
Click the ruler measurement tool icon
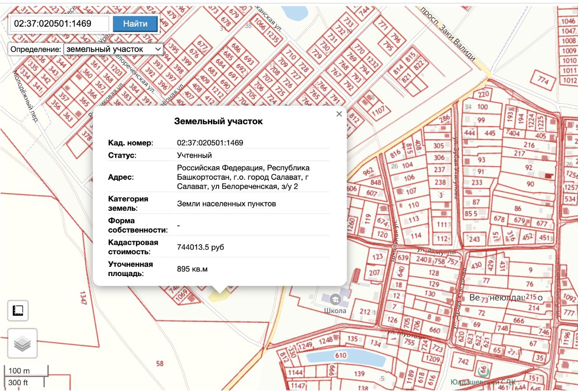(18, 311)
